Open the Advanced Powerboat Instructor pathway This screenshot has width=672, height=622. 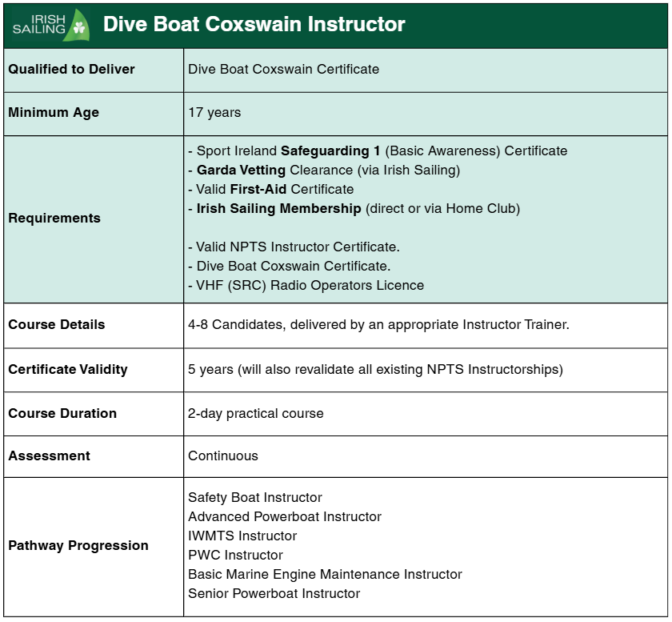click(285, 517)
